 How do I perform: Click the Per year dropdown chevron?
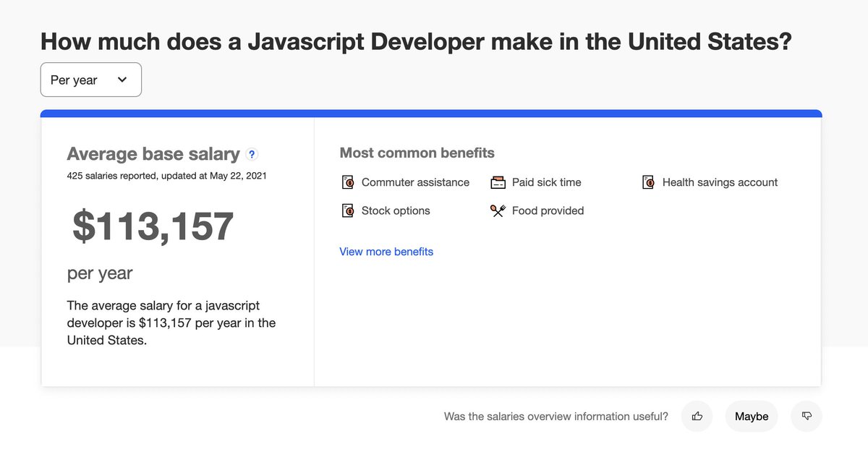pyautogui.click(x=122, y=80)
